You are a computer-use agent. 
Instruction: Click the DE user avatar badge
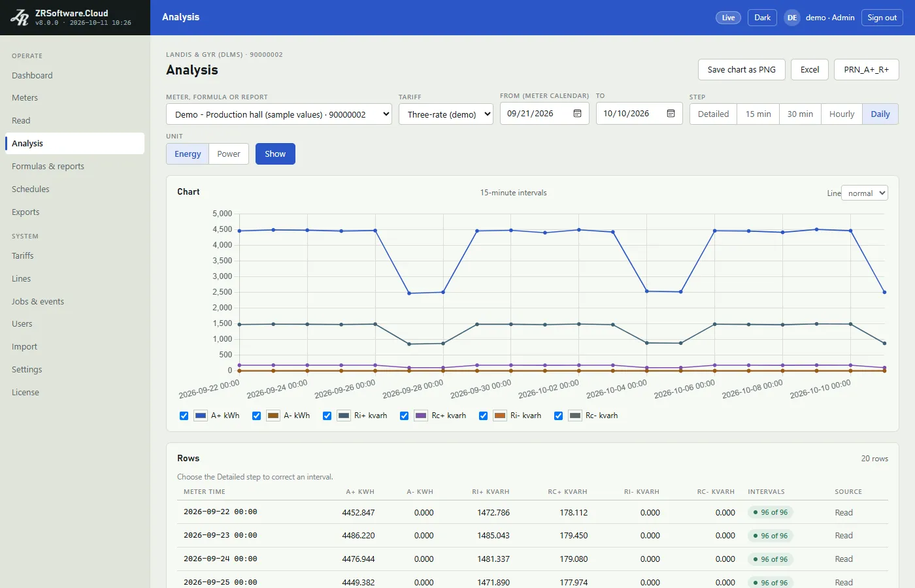[x=792, y=18]
